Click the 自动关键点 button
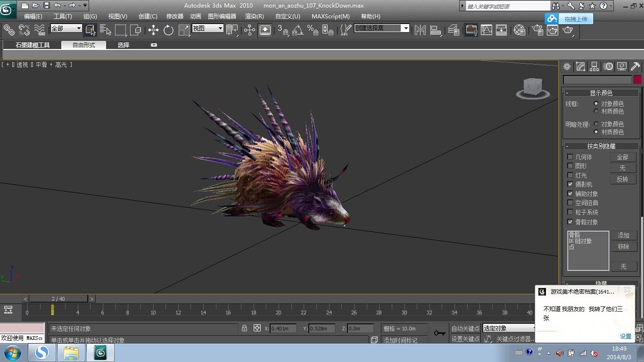 (x=465, y=329)
